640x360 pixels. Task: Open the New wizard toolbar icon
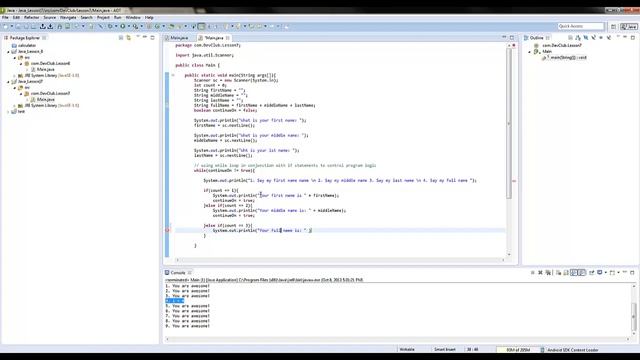tap(6, 26)
